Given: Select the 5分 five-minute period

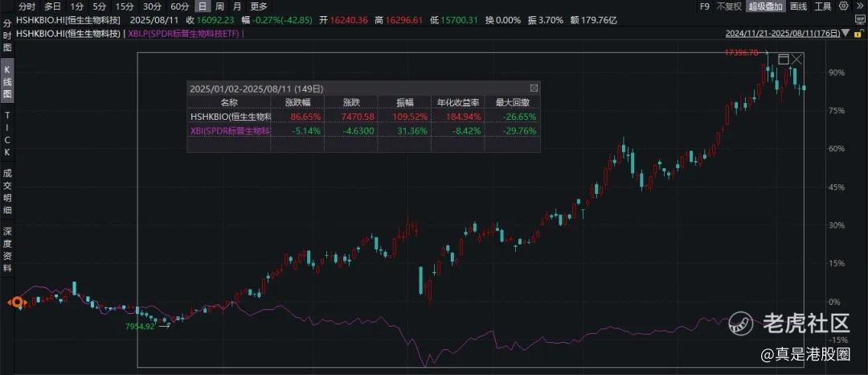Looking at the screenshot, I should [99, 6].
